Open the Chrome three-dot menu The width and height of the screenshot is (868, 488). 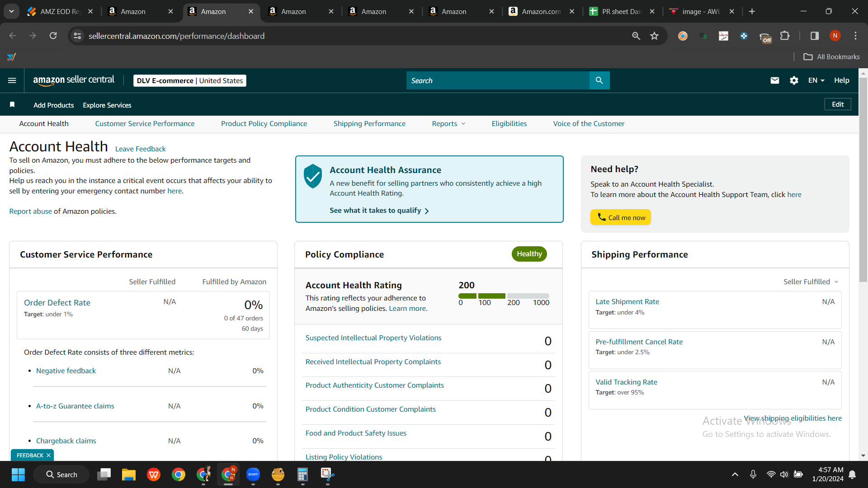click(x=855, y=36)
